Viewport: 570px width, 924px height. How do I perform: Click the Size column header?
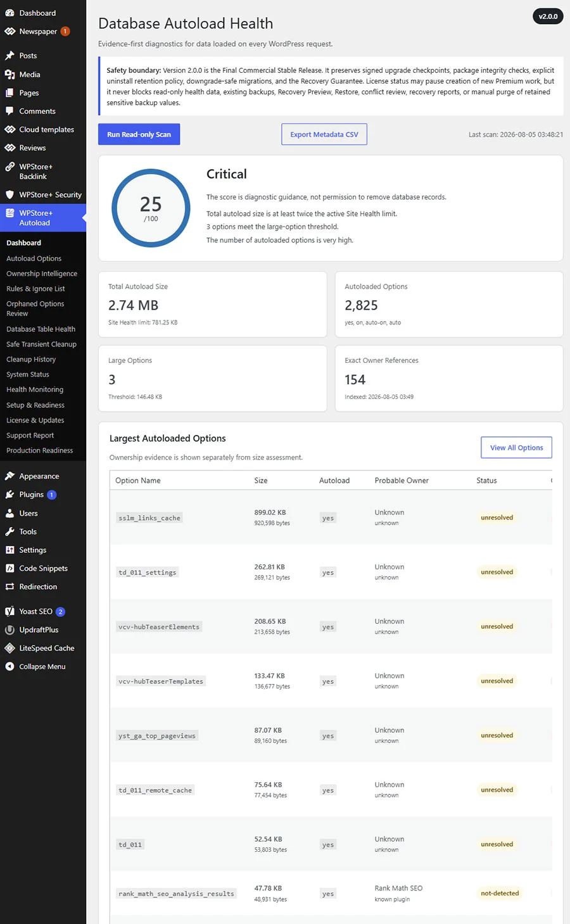click(x=261, y=481)
